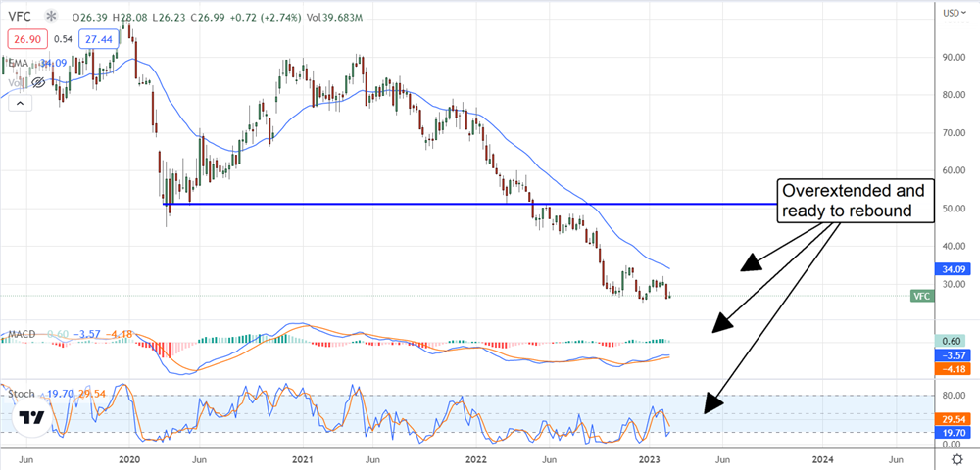Click the VFC symbol title
The image size is (980, 470).
[21, 18]
